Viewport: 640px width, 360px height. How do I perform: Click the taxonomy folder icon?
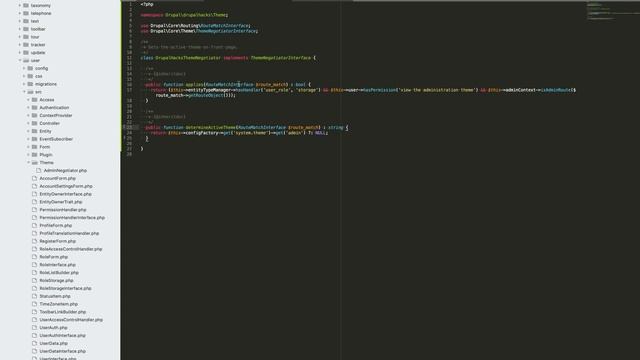(26, 5)
